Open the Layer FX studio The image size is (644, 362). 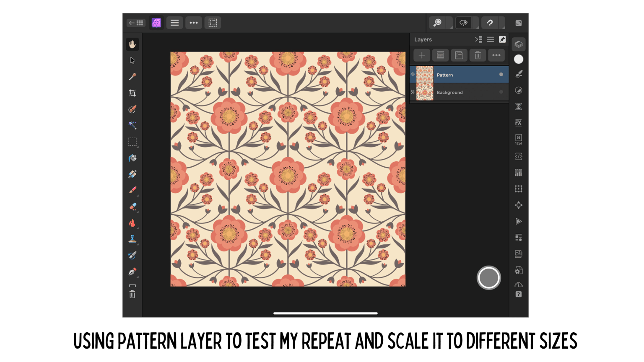[519, 123]
